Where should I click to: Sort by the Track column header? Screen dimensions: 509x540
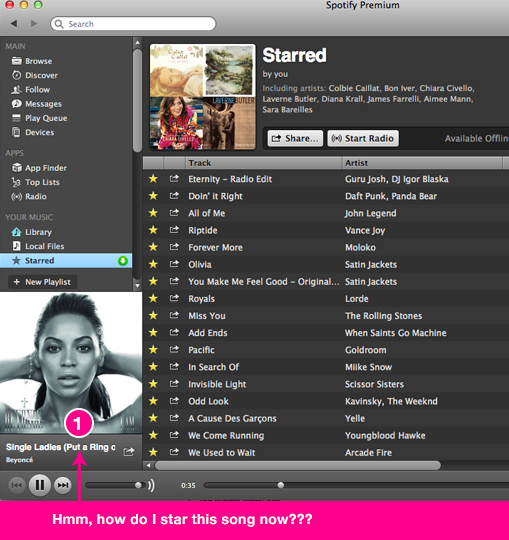[263, 163]
